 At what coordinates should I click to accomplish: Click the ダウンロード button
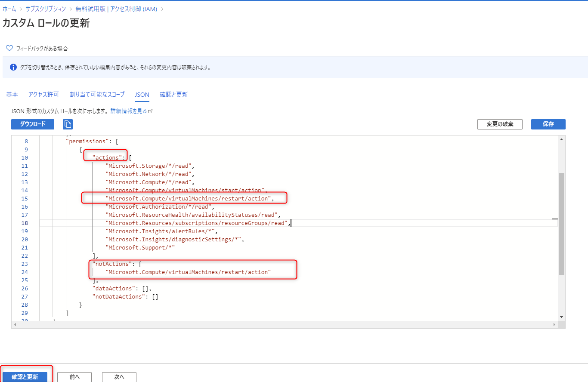click(x=33, y=124)
